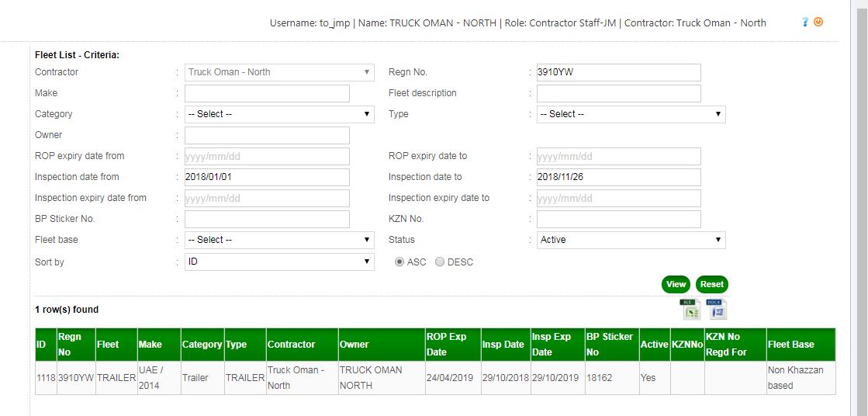Viewport: 868px width, 416px height.
Task: Expand the Type dropdown
Action: [631, 114]
